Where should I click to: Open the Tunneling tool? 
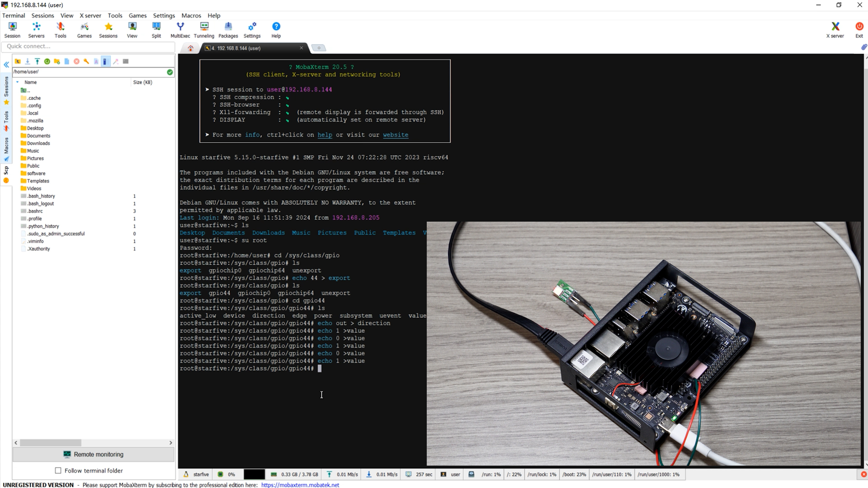pos(204,30)
